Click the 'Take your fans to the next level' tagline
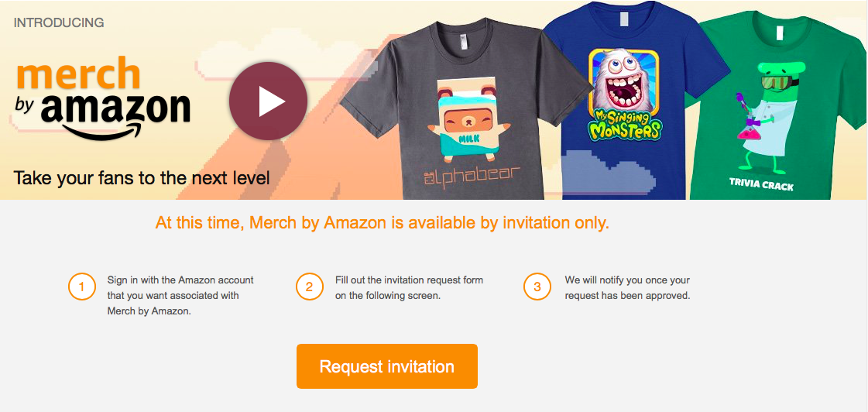 (142, 178)
